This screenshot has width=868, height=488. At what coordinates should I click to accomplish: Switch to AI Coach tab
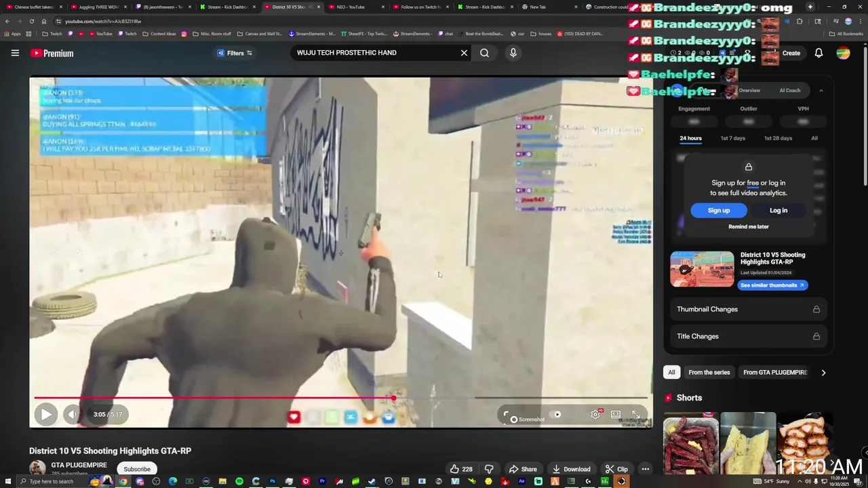tap(789, 90)
